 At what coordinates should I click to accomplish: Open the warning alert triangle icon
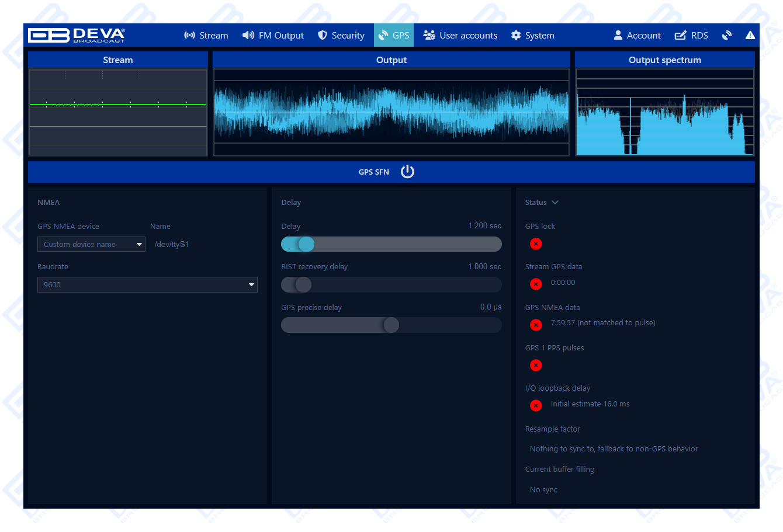pyautogui.click(x=750, y=36)
